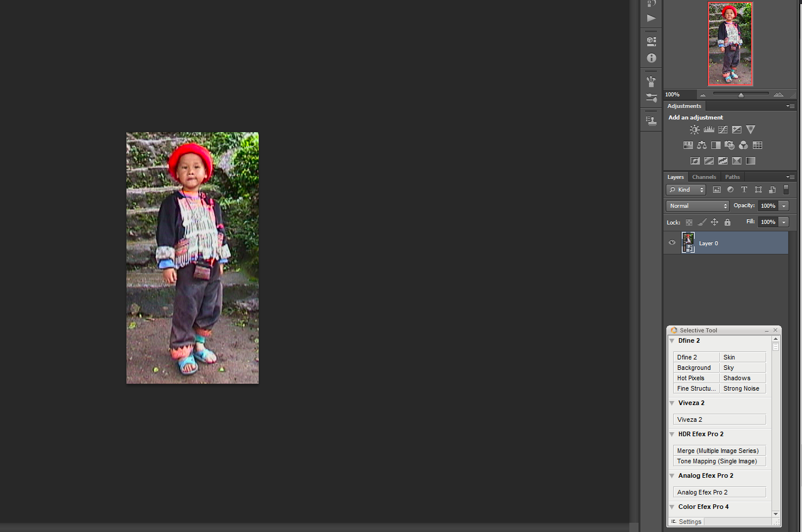Open the Clone Source panel icon
The height and width of the screenshot is (532, 802).
[x=651, y=121]
